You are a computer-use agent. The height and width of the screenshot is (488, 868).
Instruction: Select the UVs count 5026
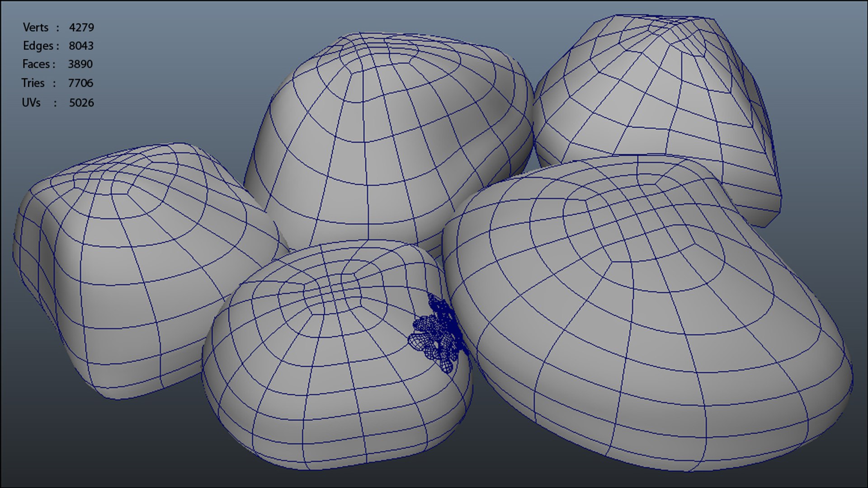tap(81, 103)
